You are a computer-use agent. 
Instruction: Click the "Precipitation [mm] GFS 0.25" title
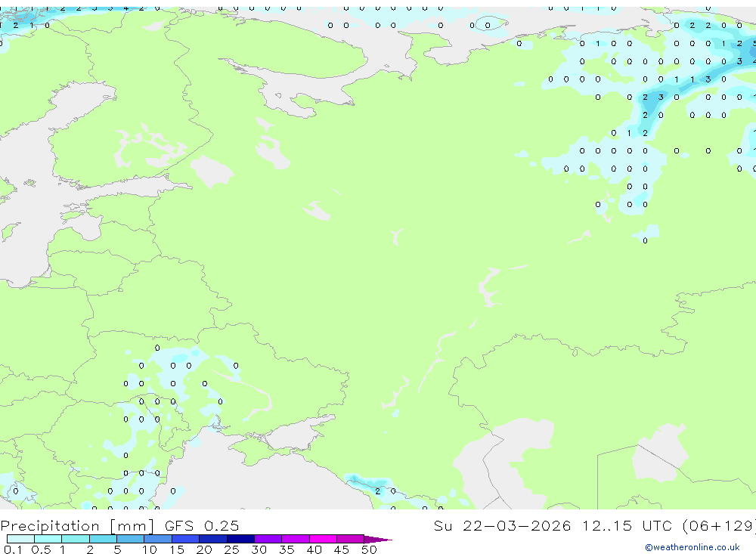pos(119,526)
